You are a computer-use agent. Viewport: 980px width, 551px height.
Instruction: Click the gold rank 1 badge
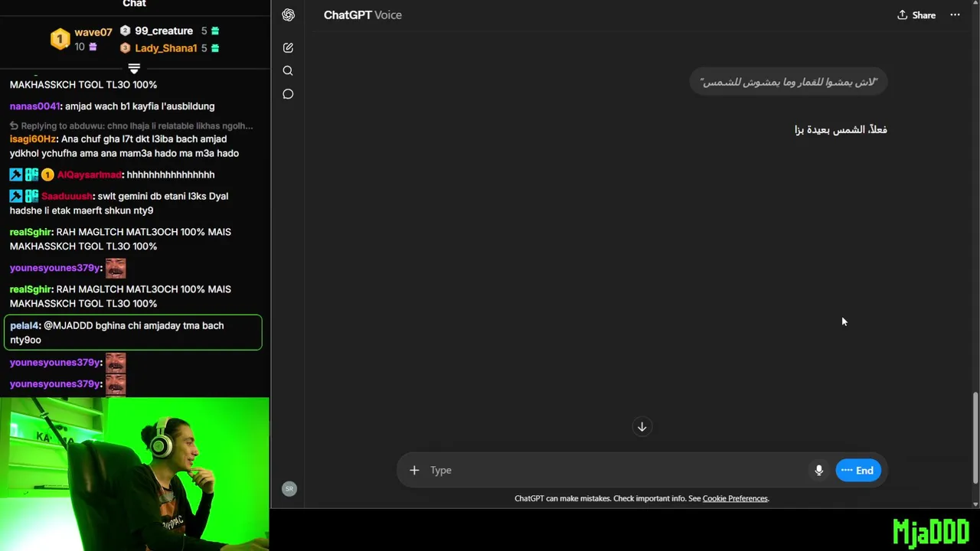coord(60,39)
